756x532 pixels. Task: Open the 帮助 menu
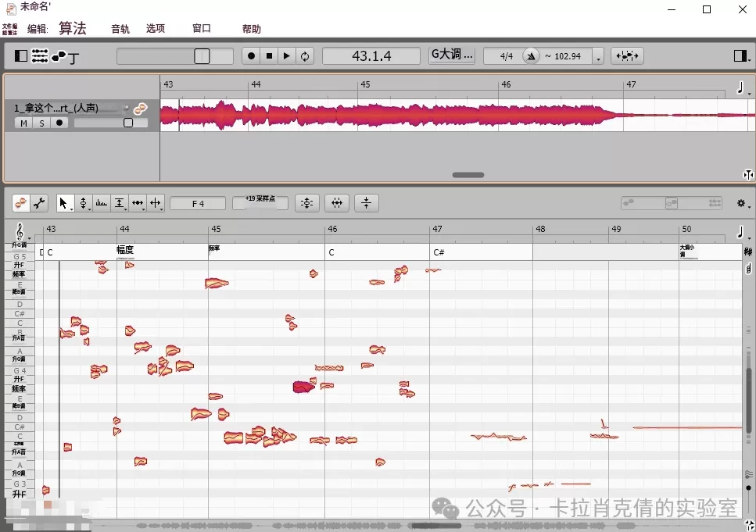click(251, 29)
